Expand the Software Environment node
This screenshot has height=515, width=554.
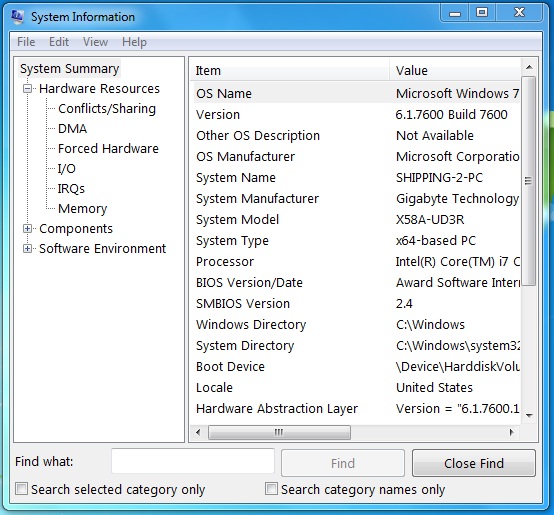28,249
